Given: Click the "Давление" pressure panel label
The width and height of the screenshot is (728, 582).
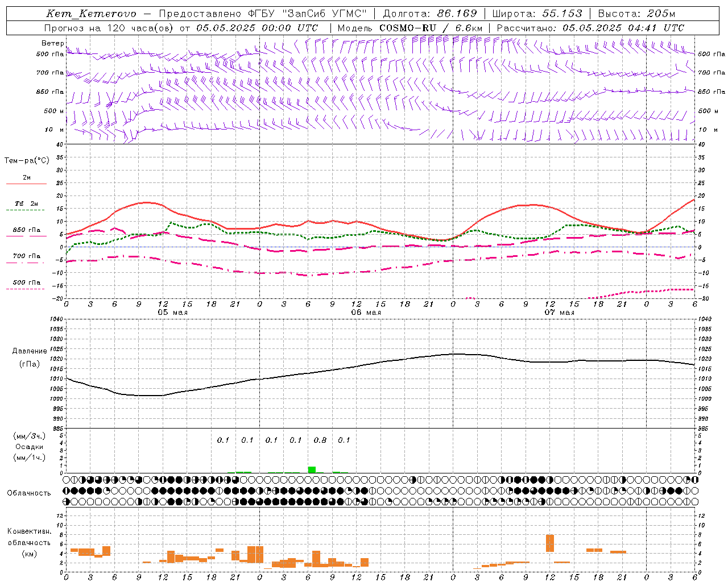Looking at the screenshot, I should (x=28, y=351).
